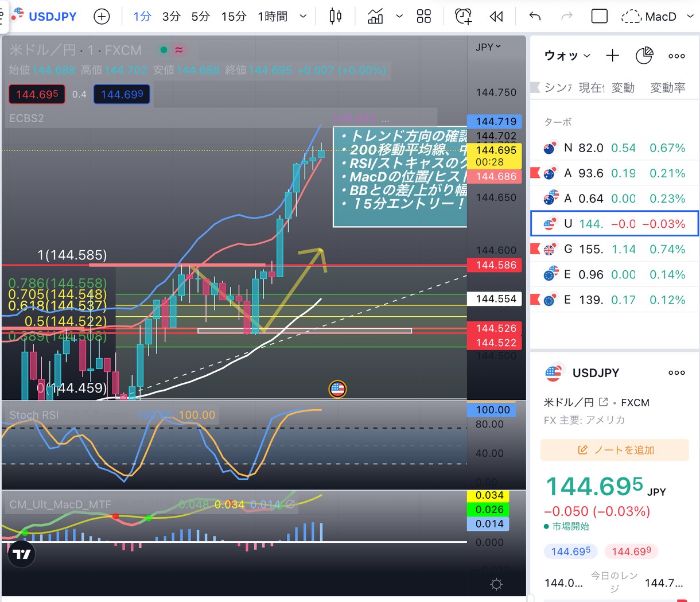Click the add symbol plus icon beside USDJPY
The image size is (700, 602).
(102, 16)
